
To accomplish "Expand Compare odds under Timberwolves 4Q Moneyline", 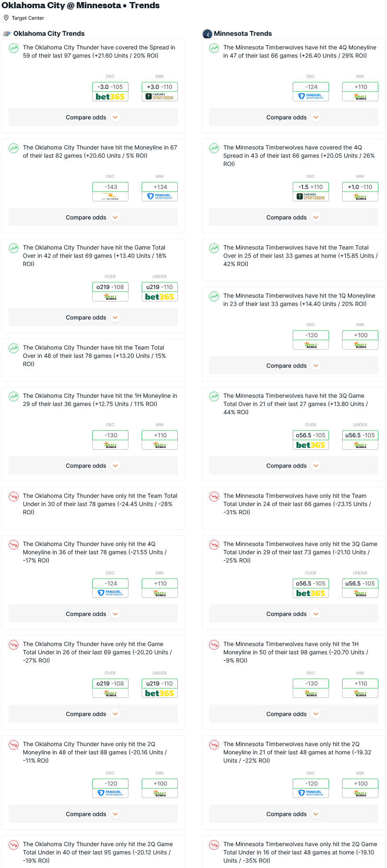I will [x=294, y=117].
